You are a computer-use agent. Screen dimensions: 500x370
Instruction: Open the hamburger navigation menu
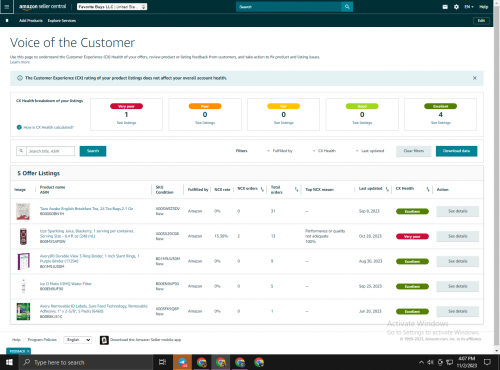7,7
